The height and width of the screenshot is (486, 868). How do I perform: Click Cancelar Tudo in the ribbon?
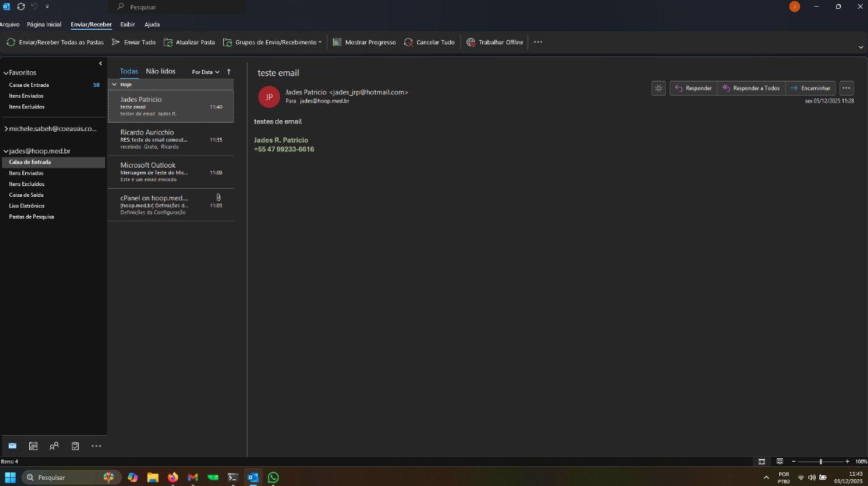(x=429, y=42)
